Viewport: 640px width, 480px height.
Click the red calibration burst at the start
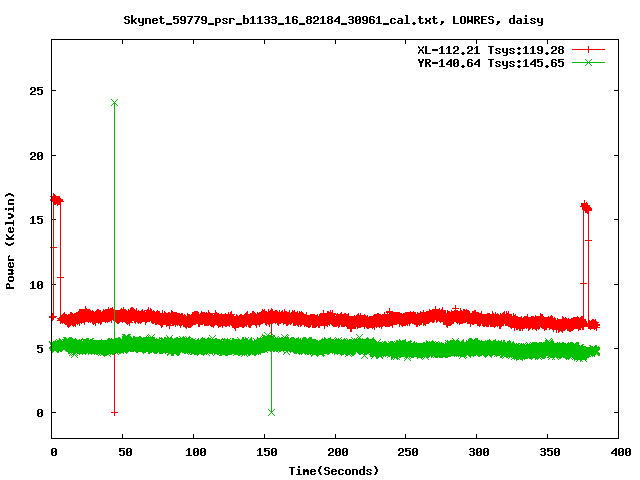pos(56,200)
